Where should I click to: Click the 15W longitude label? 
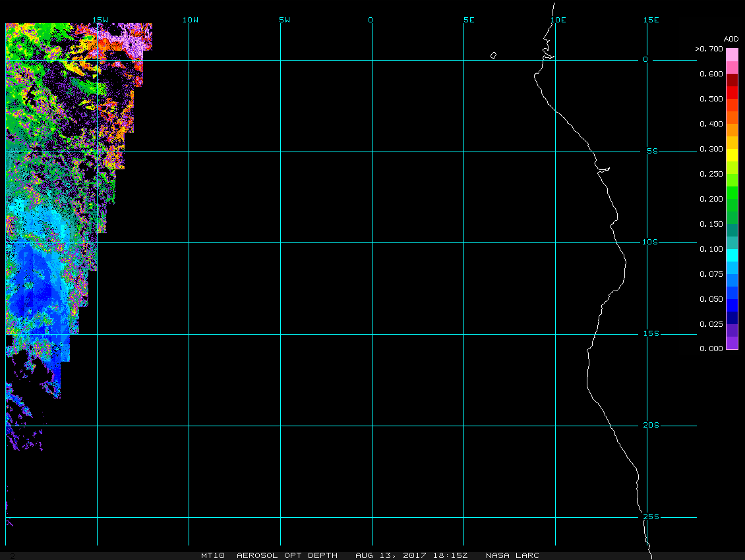pyautogui.click(x=100, y=20)
